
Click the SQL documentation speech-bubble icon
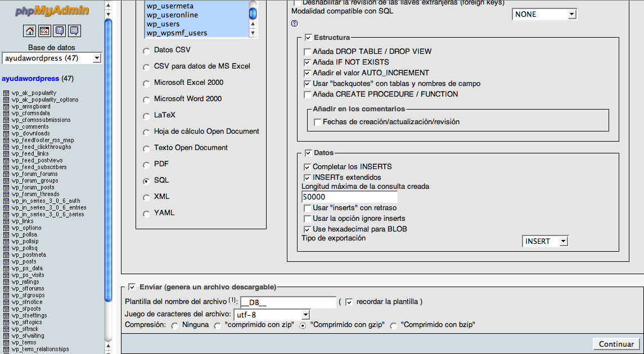74,31
